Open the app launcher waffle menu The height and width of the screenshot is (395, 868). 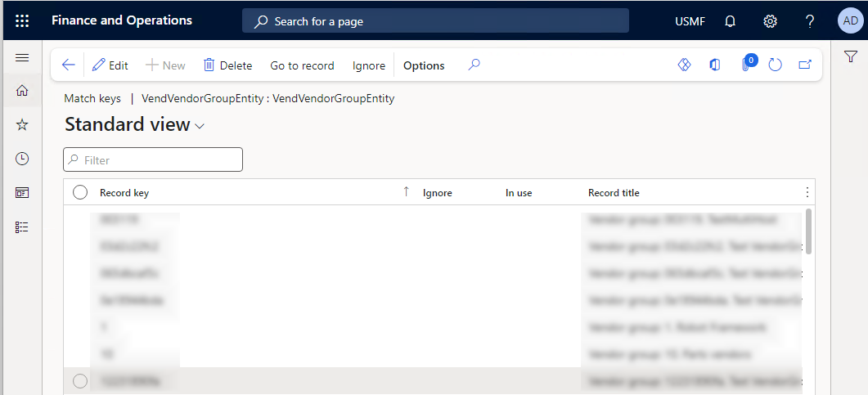click(21, 21)
